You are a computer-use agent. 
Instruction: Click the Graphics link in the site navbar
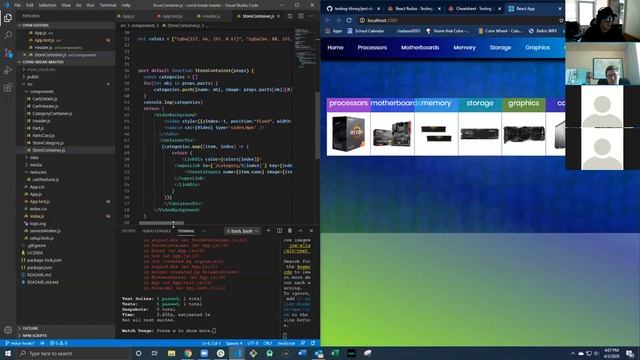tap(538, 48)
